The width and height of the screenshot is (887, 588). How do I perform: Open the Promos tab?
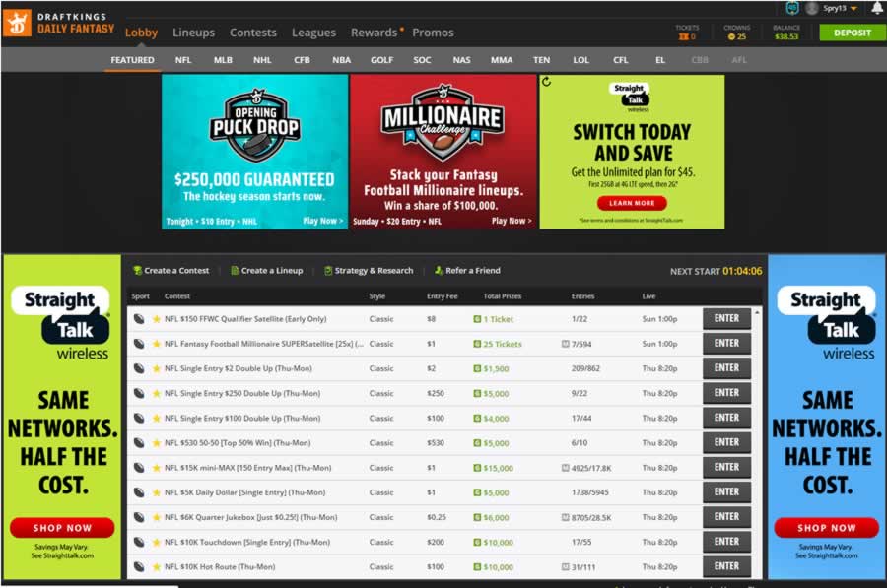(433, 33)
